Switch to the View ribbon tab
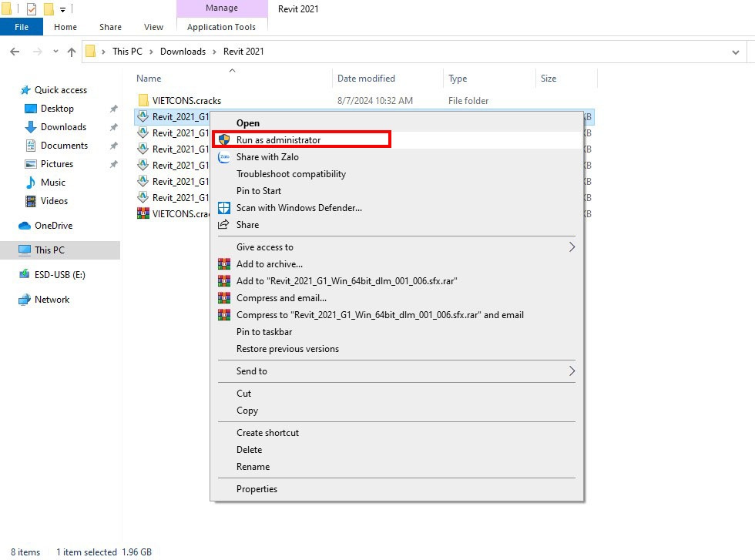Viewport: 755px width, 560px height. point(153,26)
